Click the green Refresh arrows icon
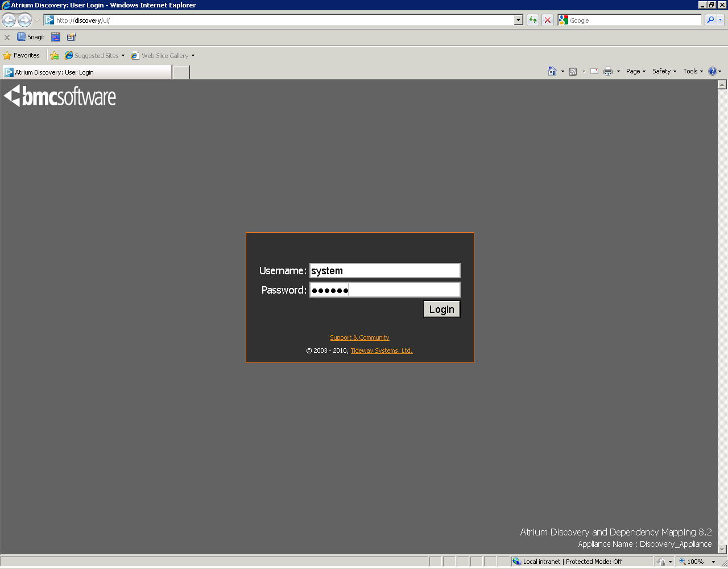728x569 pixels. tap(533, 20)
